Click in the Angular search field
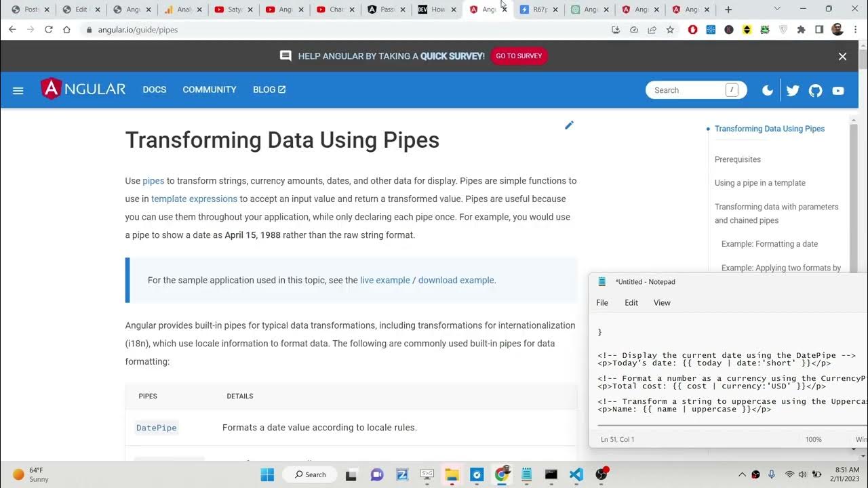This screenshot has width=868, height=488. click(685, 90)
